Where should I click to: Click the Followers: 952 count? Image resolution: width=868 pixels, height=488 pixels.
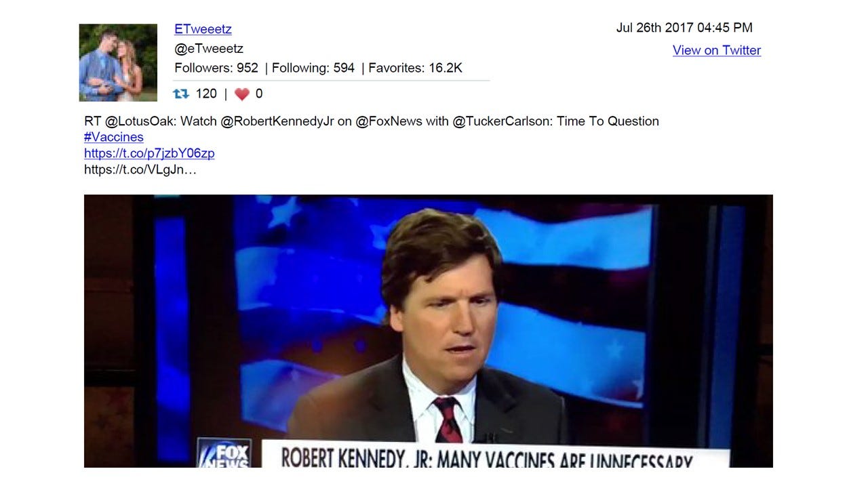[x=216, y=68]
